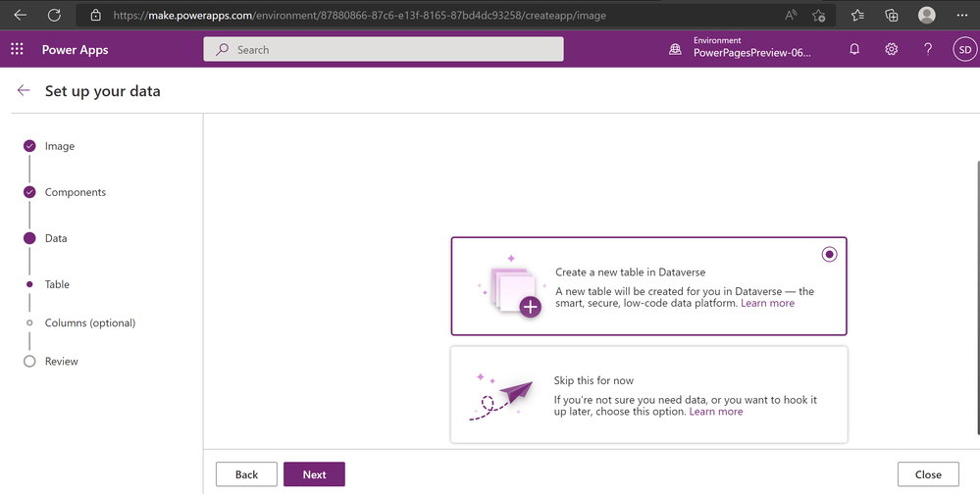The image size is (980, 494).
Task: View site info lock icon
Action: click(x=95, y=15)
